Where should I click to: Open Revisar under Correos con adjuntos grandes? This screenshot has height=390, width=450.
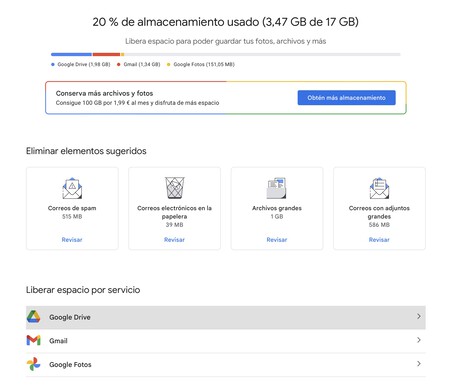tap(379, 240)
